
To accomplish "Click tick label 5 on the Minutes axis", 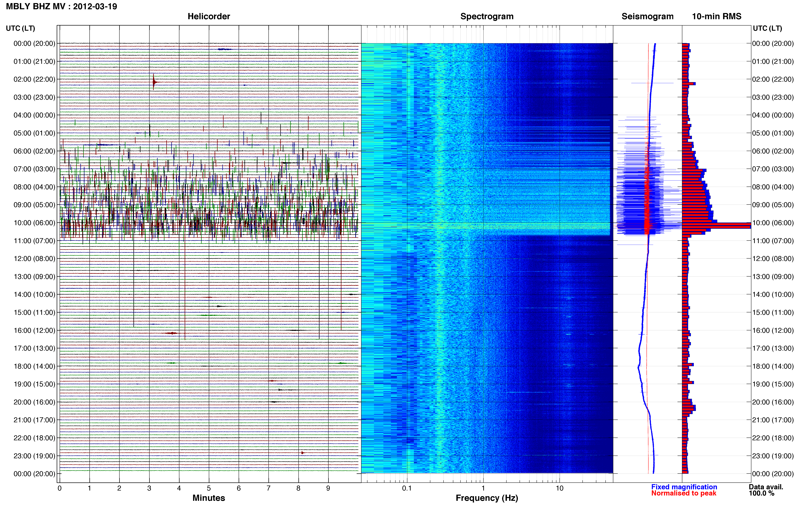I will 209,488.
